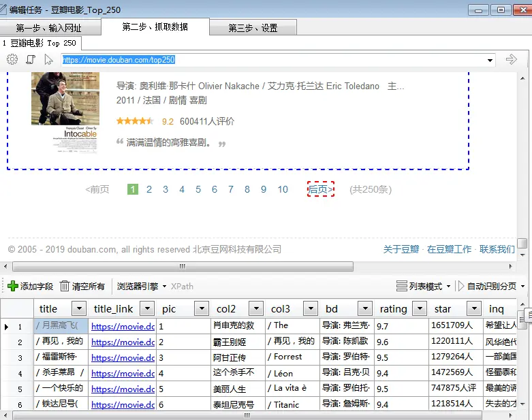This screenshot has width=532, height=420.
Task: Click the inq column header
Action: (x=500, y=308)
